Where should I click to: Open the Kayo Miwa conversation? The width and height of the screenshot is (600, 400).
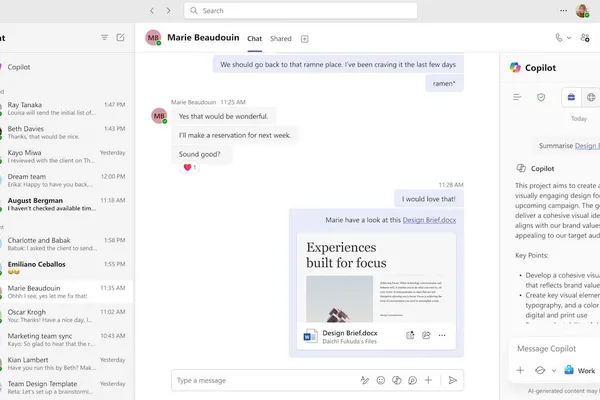67,156
